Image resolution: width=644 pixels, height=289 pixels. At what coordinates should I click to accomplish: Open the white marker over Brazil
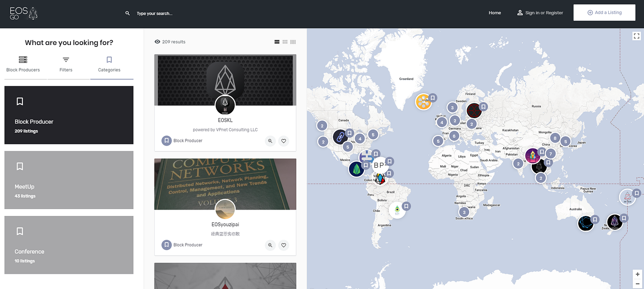pos(397,210)
